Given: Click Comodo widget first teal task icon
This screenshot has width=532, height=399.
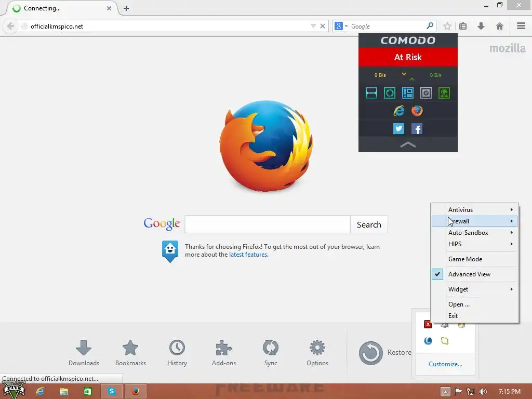Looking at the screenshot, I should click(x=371, y=92).
